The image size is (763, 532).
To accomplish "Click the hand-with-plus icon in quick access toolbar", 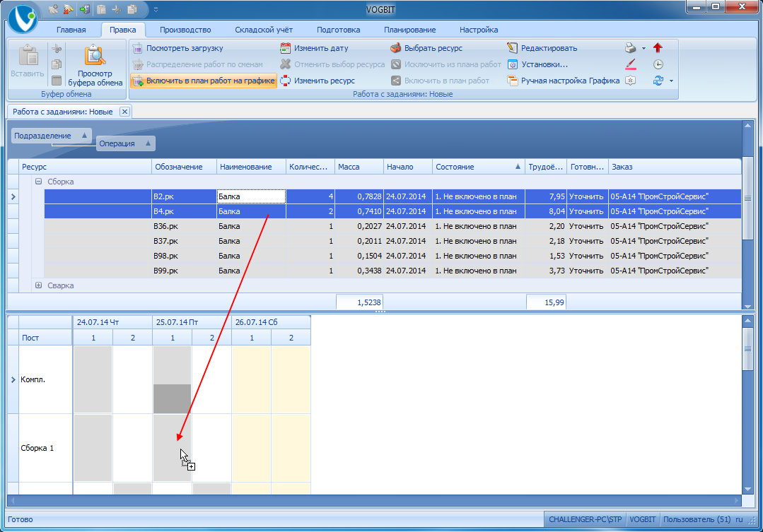I will [x=54, y=9].
